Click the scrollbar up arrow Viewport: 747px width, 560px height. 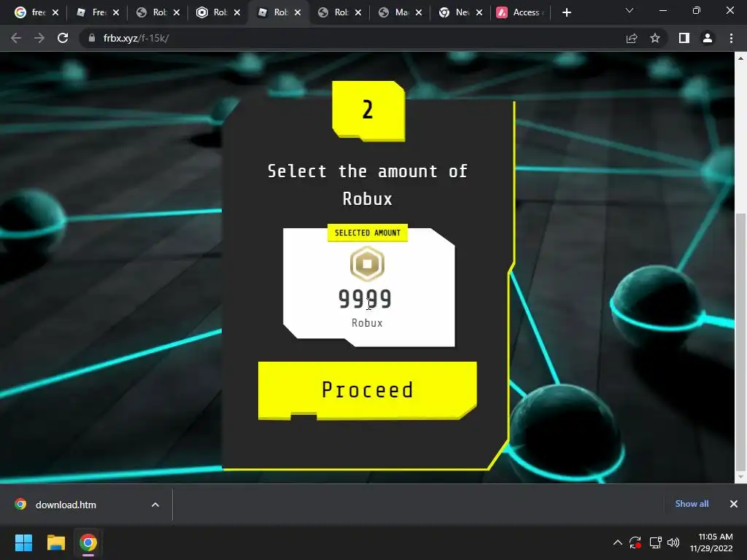[x=740, y=58]
